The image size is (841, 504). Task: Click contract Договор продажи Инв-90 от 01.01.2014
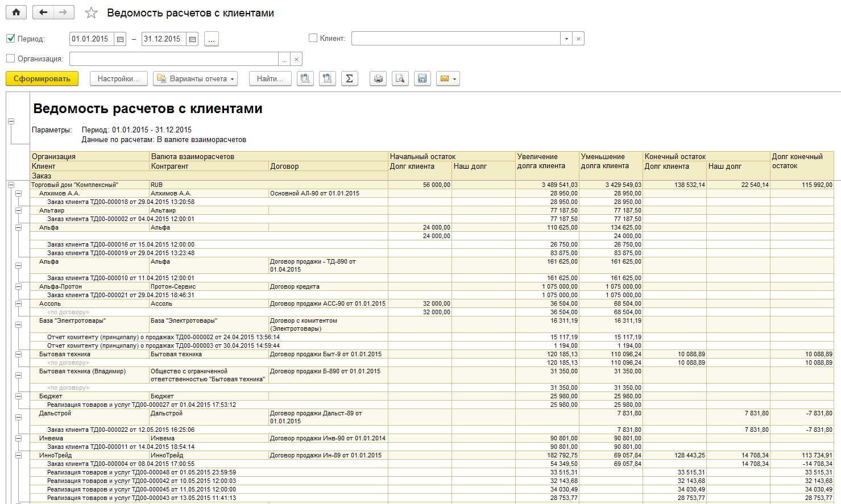click(x=328, y=438)
